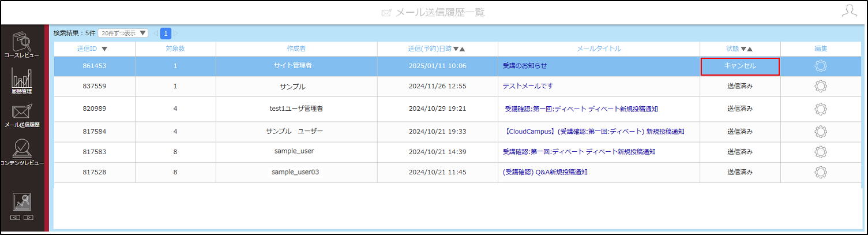The width and height of the screenshot is (868, 235).
Task: Click the edit gear for row 820989
Action: (821, 109)
